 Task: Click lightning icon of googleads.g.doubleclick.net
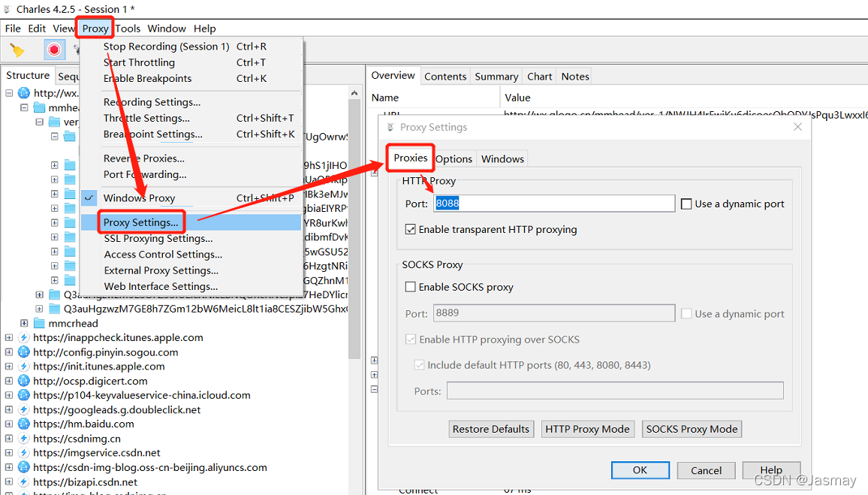[24, 409]
